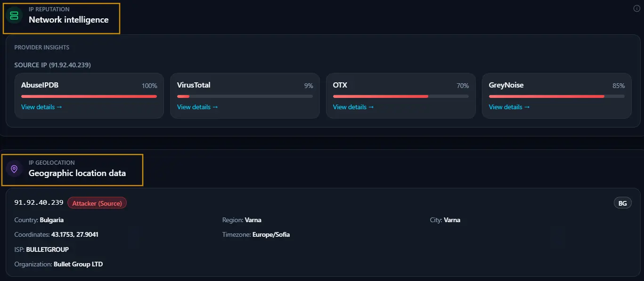Screen dimensions: 644x281
Task: Select the Network intelligence heading
Action: pos(69,20)
